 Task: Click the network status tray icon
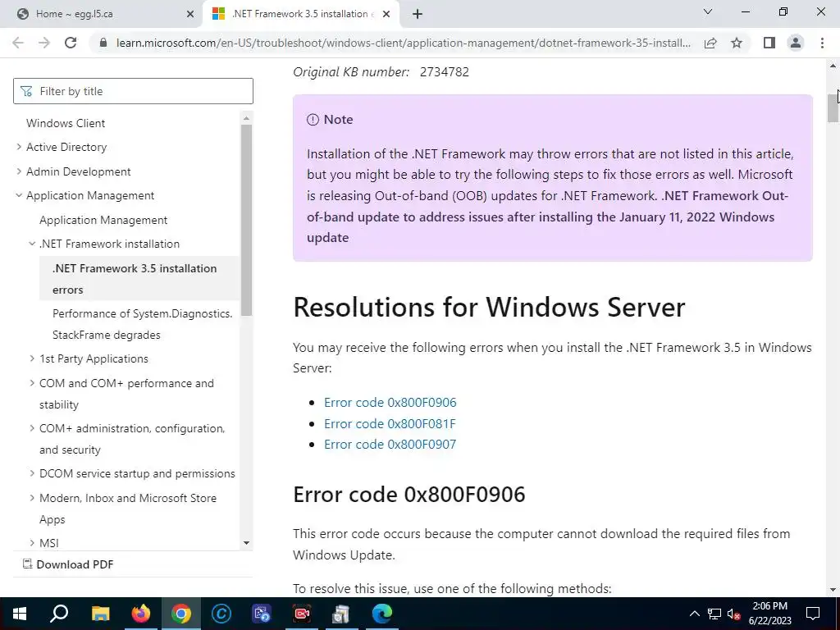click(714, 614)
